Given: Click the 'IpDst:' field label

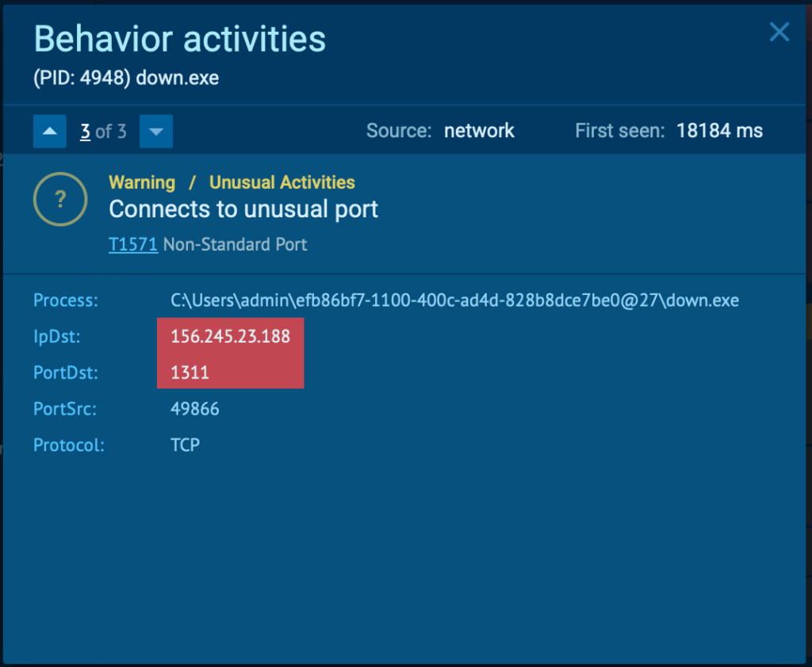Looking at the screenshot, I should [x=57, y=337].
